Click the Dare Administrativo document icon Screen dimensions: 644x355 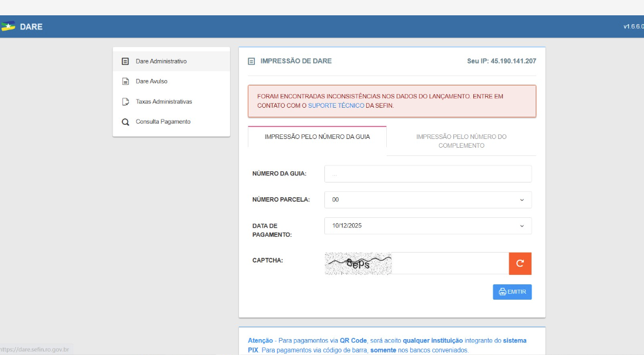(x=125, y=61)
